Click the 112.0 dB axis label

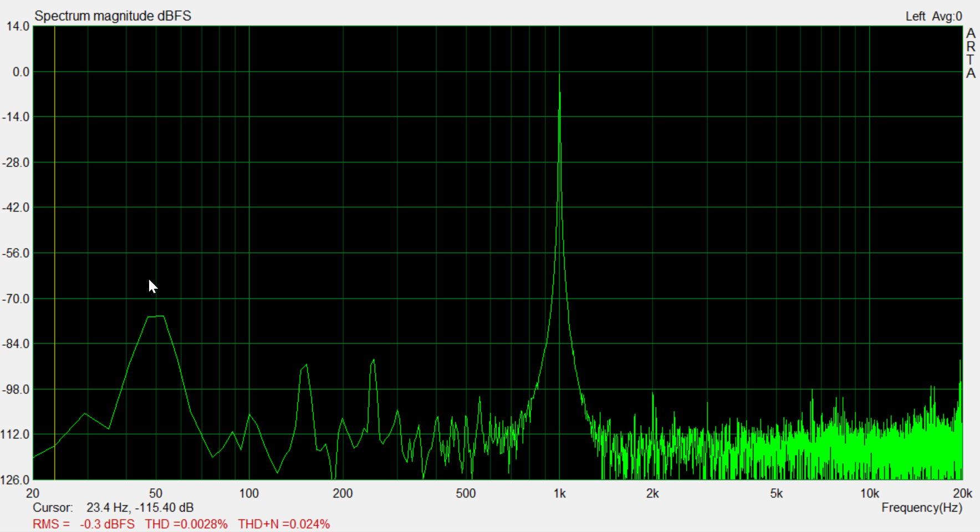[16, 434]
